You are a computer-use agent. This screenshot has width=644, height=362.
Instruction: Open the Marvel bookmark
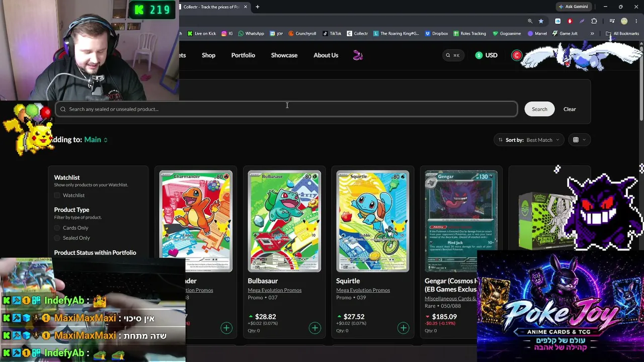537,34
